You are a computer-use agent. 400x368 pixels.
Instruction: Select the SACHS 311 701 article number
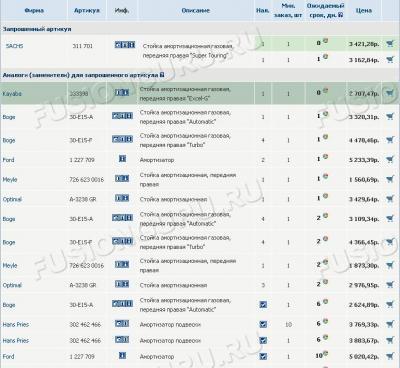coord(82,46)
